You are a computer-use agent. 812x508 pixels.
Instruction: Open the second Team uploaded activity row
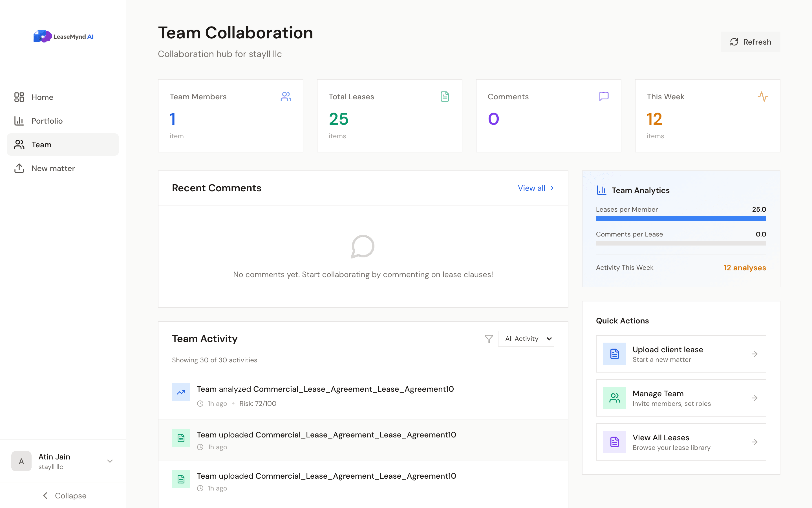pos(363,481)
